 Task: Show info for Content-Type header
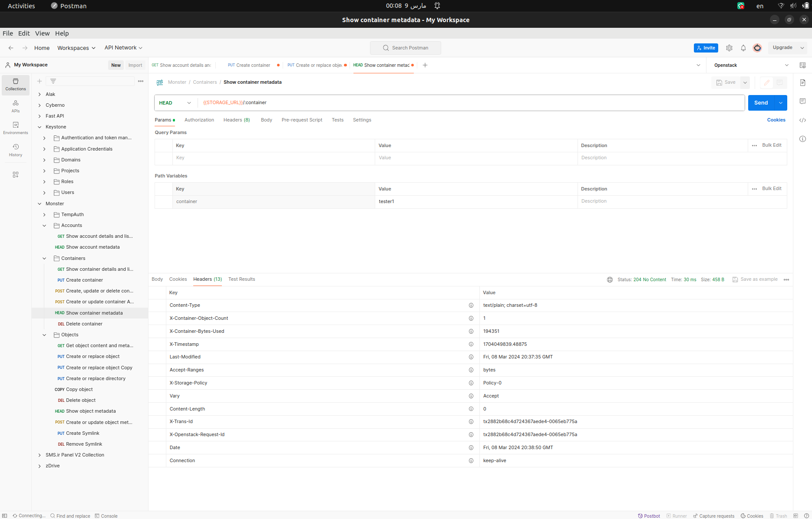(471, 305)
